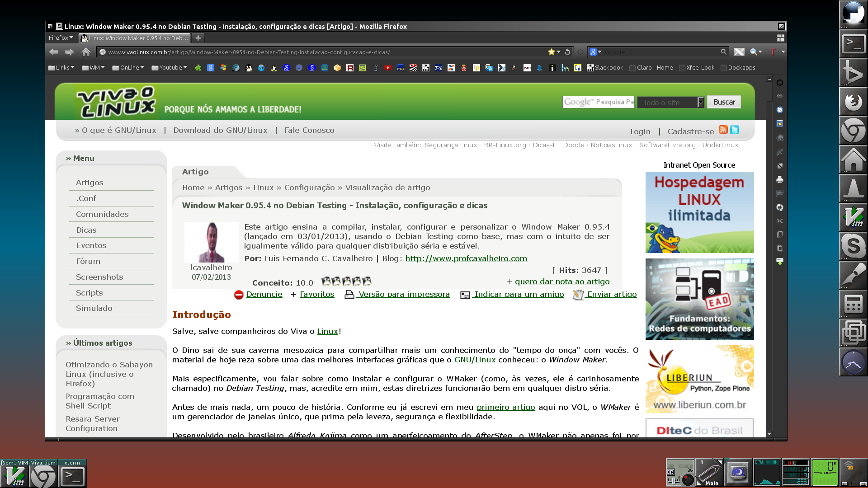The image size is (868, 488).
Task: Open the quero dar nota ao artigo link
Action: pos(562,282)
